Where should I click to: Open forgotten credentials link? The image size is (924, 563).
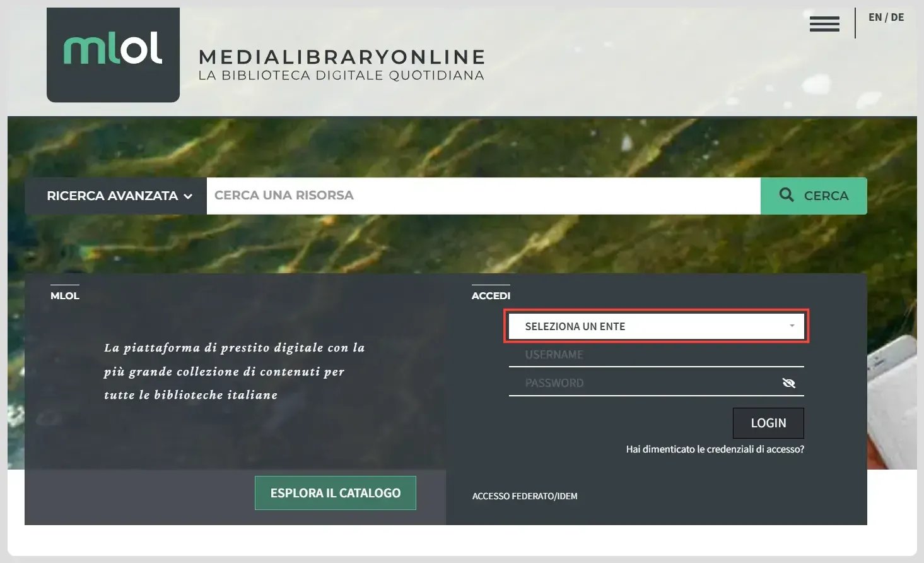coord(715,449)
